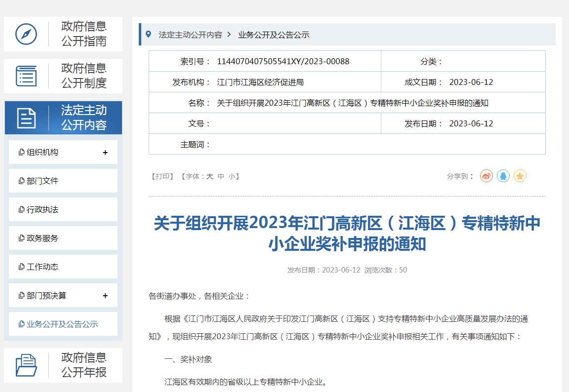
Task: Share the article via QQ icon
Action: click(503, 176)
